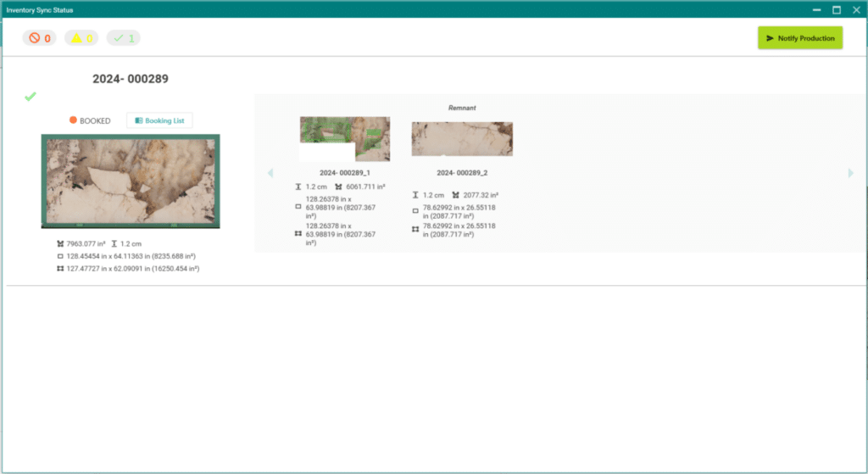The width and height of the screenshot is (868, 474).
Task: Click the rectangle icon beside 128.45454 in dimensions
Action: (60, 256)
